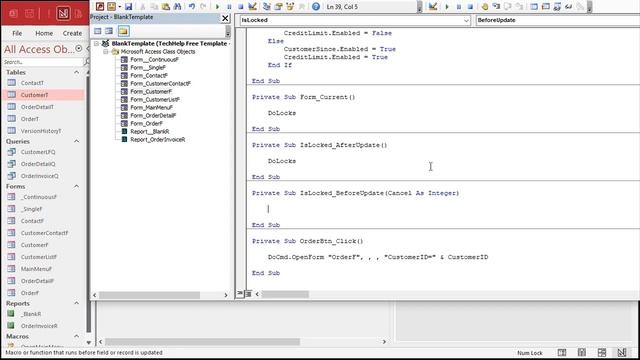
Task: Open All Access Objects dropdown menu
Action: pos(79,49)
